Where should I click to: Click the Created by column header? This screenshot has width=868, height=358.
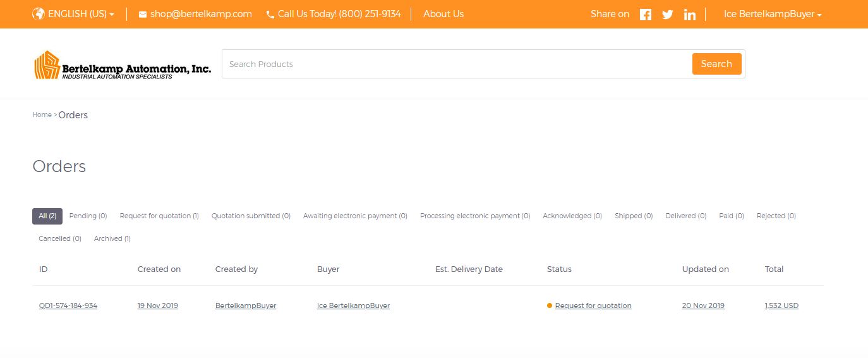(x=236, y=269)
